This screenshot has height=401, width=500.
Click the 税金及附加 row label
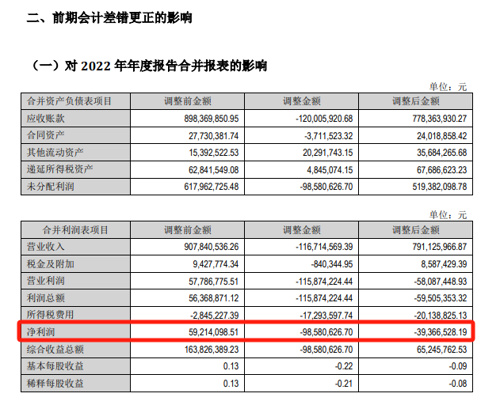[50, 264]
